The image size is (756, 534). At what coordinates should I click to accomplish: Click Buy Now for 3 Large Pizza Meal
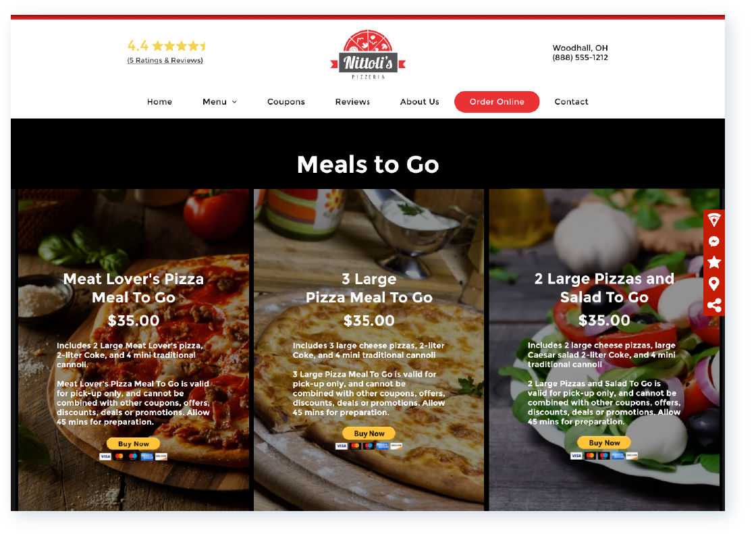point(369,433)
